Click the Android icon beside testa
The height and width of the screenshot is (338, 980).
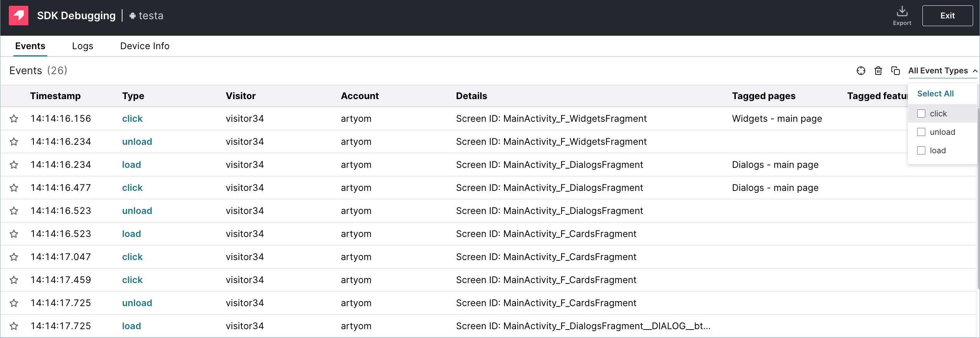click(x=132, y=16)
